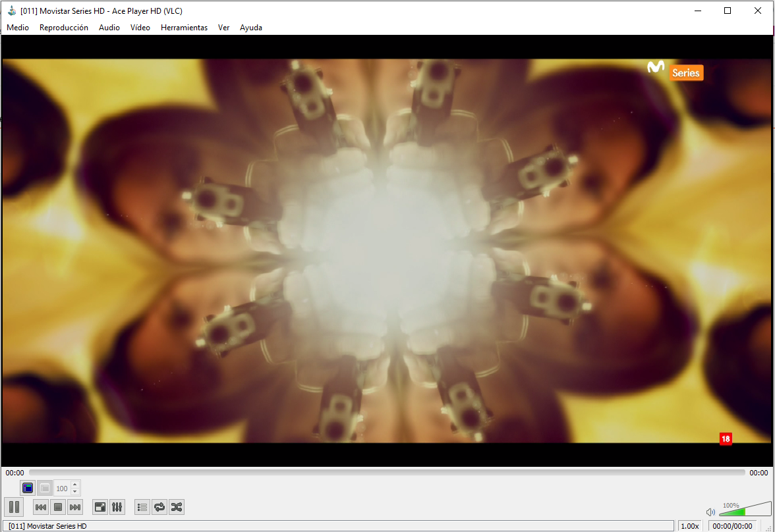775x532 pixels.
Task: Open the Ayuda menu
Action: point(251,28)
